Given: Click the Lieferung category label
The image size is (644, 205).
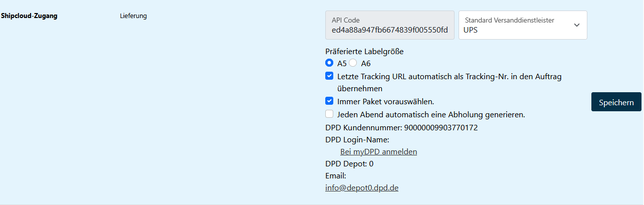Looking at the screenshot, I should pos(133,16).
